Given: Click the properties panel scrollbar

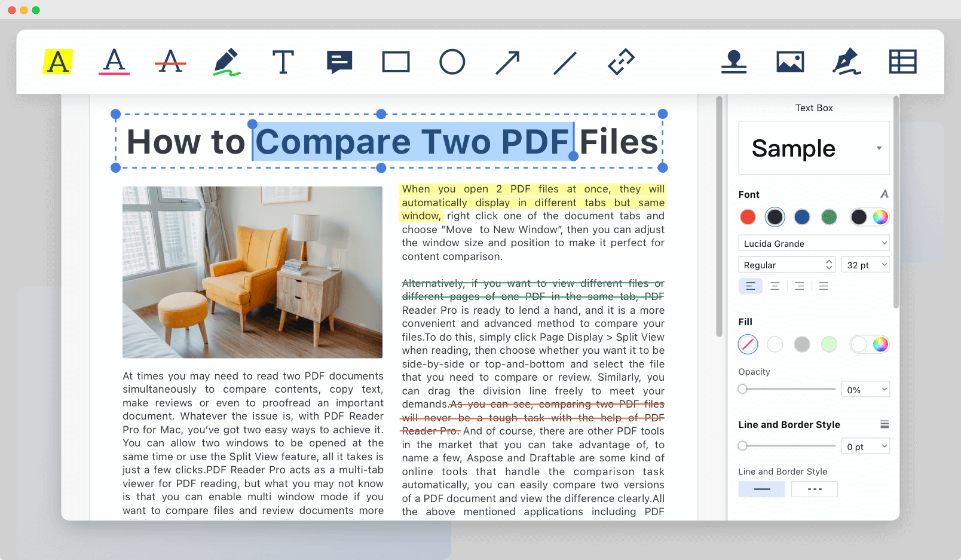Looking at the screenshot, I should click(x=896, y=202).
